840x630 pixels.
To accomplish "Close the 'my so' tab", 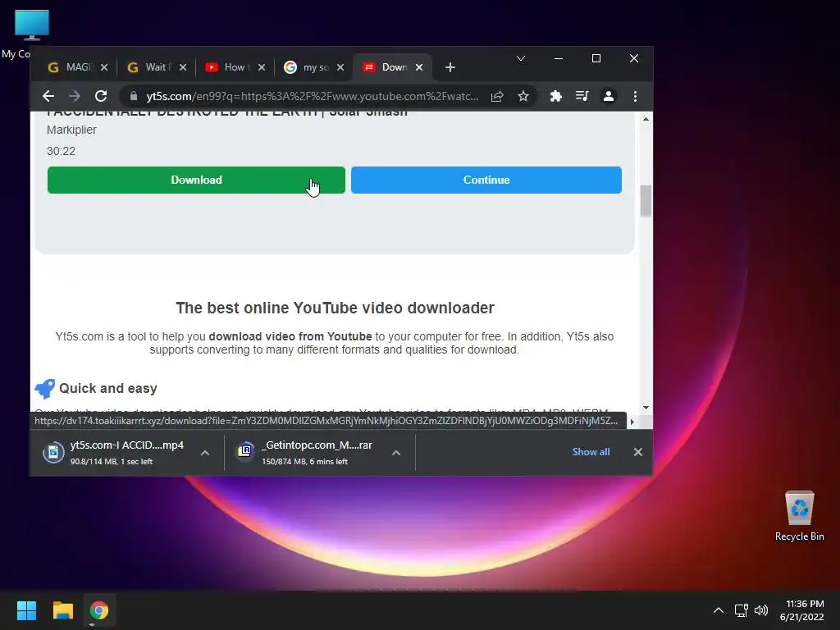I will tap(340, 67).
